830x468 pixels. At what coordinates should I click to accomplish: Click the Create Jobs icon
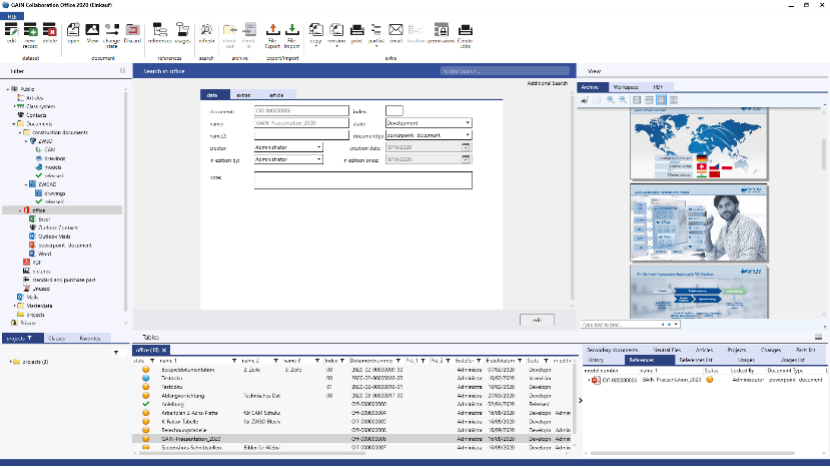(x=465, y=30)
